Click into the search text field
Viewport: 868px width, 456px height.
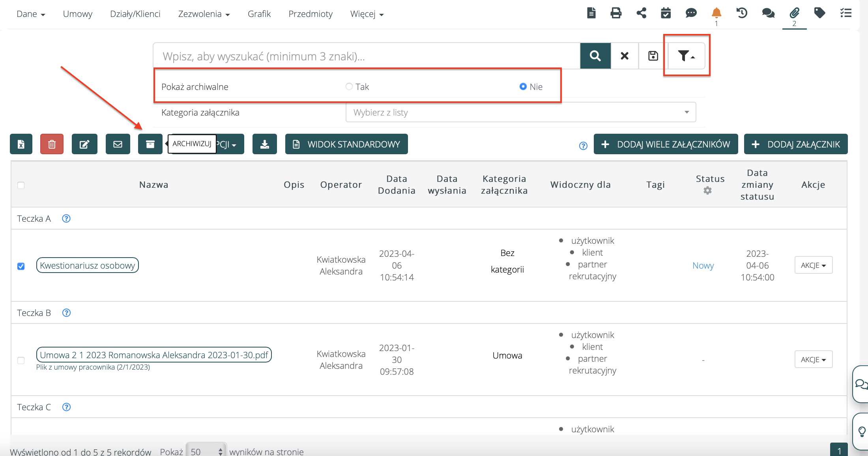(366, 56)
